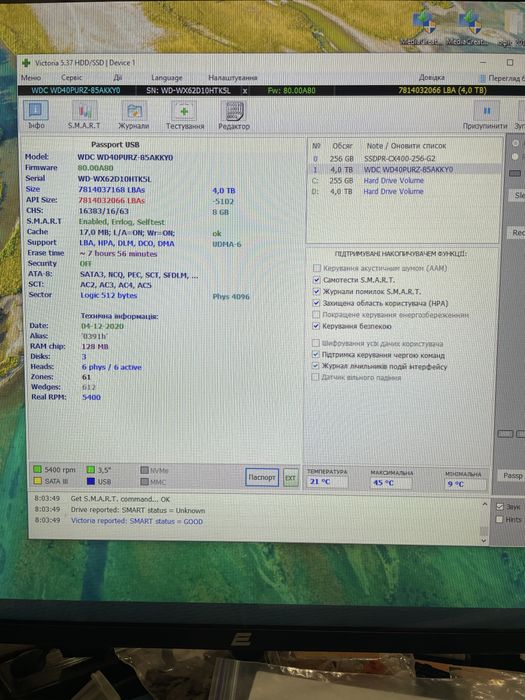Click the Real RPM 5400 value
The image size is (525, 700).
(91, 397)
